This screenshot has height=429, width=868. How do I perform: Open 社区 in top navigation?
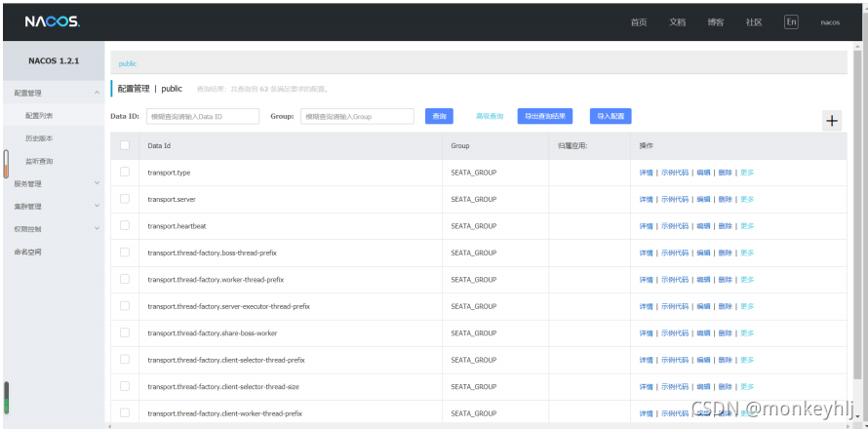click(x=754, y=22)
